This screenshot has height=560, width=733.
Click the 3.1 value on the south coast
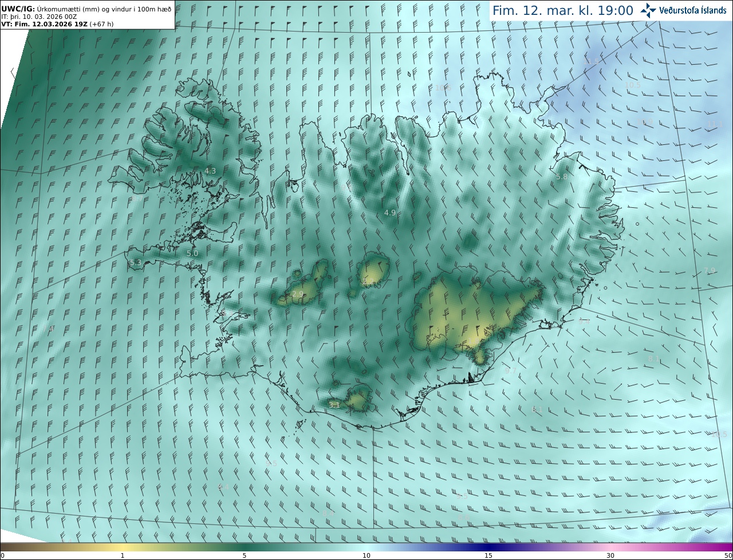(334, 405)
